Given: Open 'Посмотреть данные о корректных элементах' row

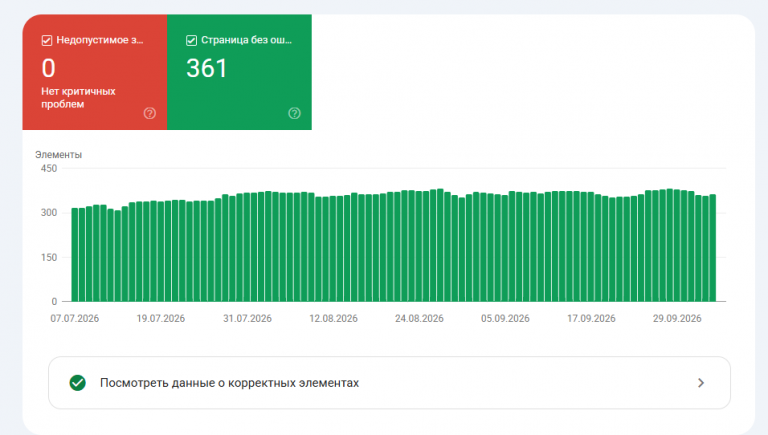Looking at the screenshot, I should point(389,383).
